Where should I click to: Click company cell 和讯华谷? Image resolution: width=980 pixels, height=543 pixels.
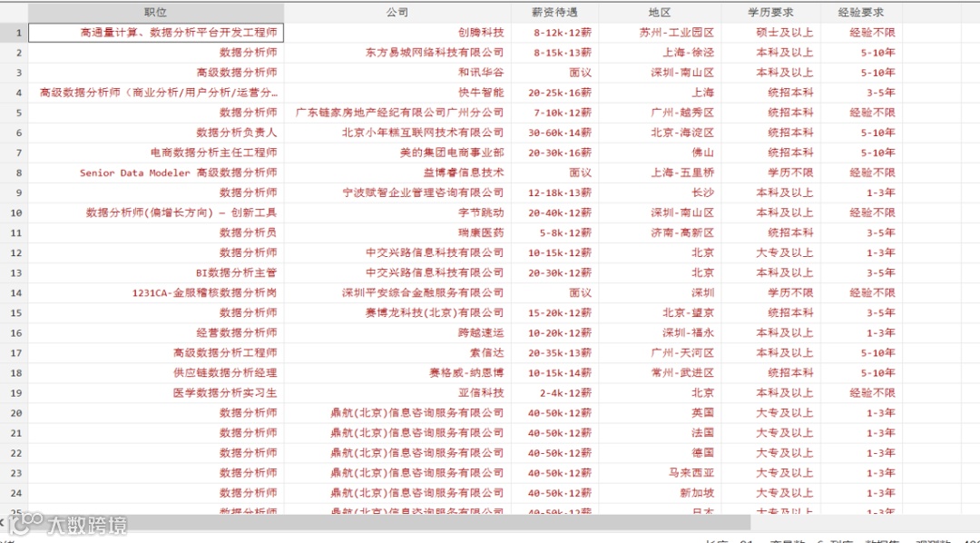[397, 73]
